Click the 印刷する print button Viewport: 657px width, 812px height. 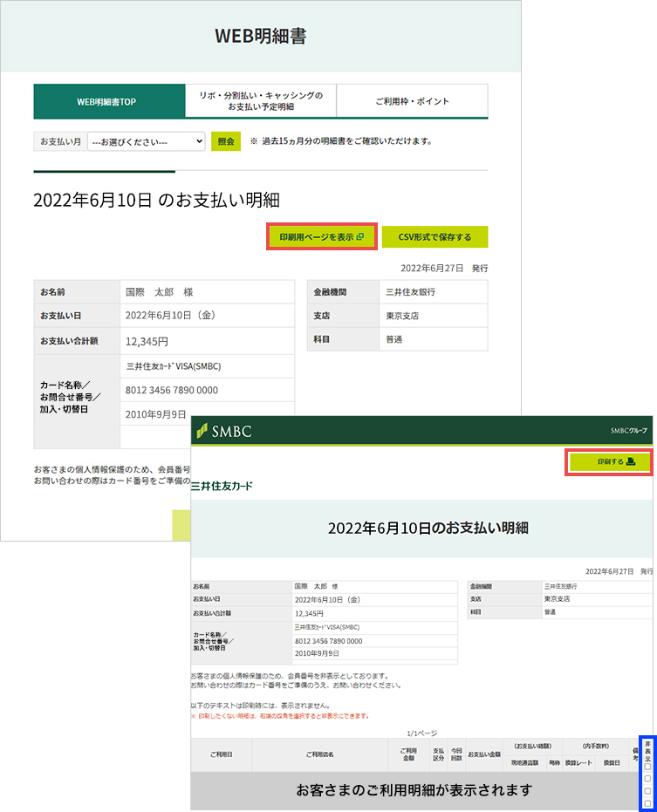click(609, 461)
